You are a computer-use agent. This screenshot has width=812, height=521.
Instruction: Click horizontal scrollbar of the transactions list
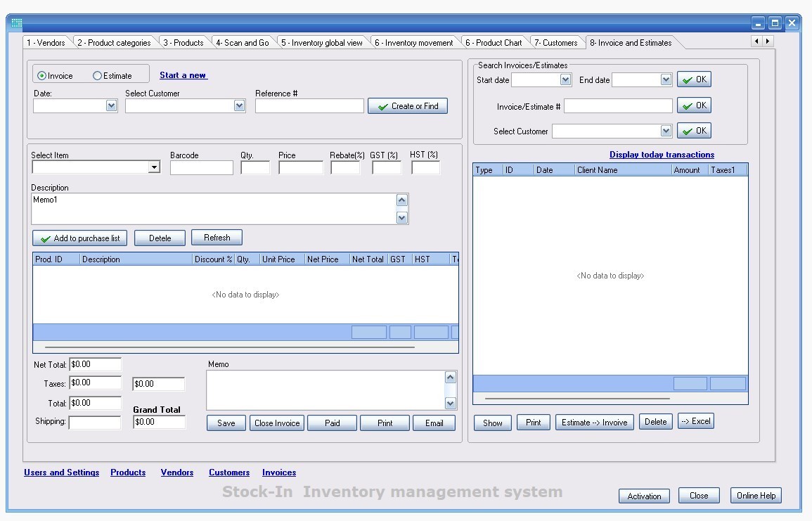tap(577, 399)
